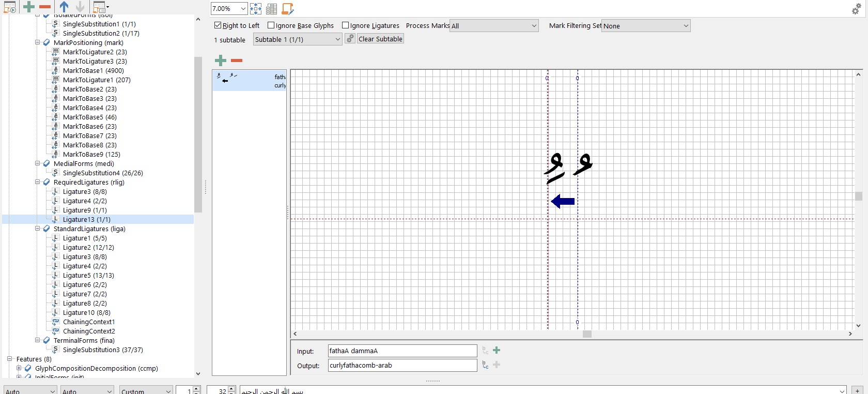This screenshot has height=394, width=868.
Task: Enable Ignore Base Glyphs checkbox
Action: (271, 25)
